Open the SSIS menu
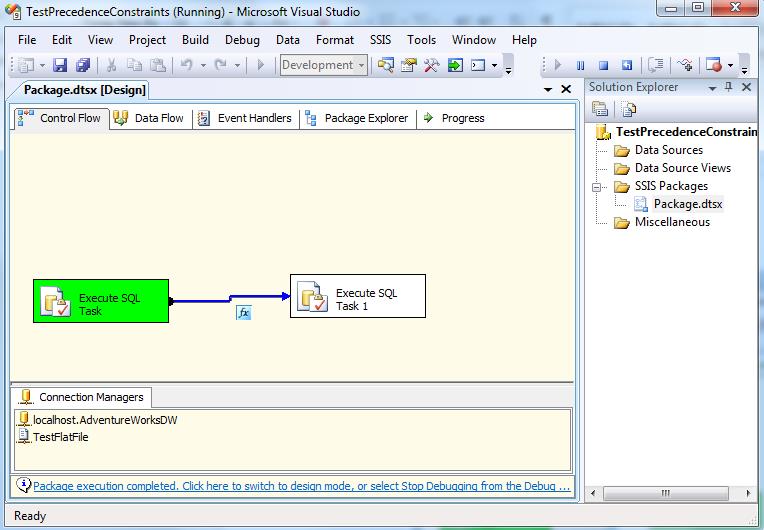This screenshot has width=764, height=530. tap(381, 40)
